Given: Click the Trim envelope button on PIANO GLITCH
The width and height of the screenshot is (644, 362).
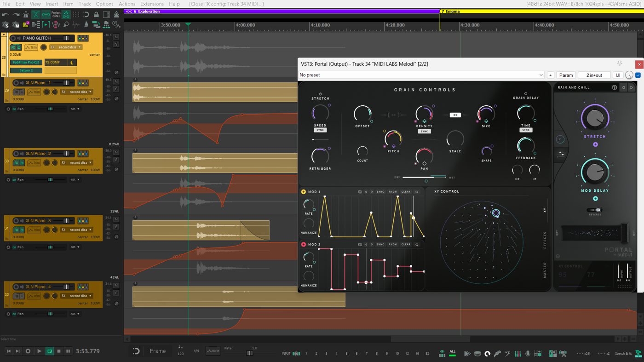Looking at the screenshot, I should tap(31, 47).
